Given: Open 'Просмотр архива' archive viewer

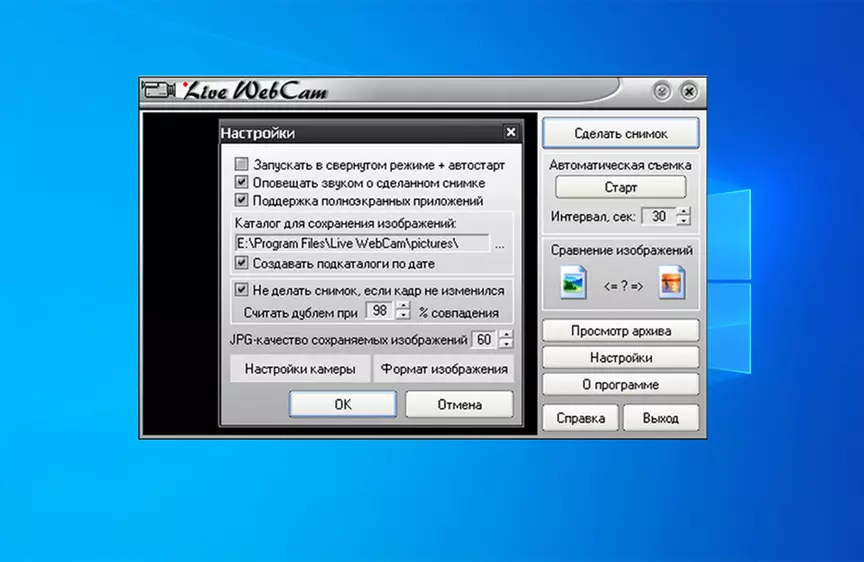Looking at the screenshot, I should 621,331.
